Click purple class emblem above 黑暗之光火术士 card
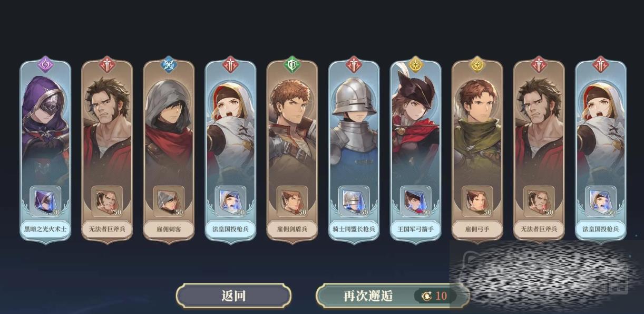 coord(45,64)
